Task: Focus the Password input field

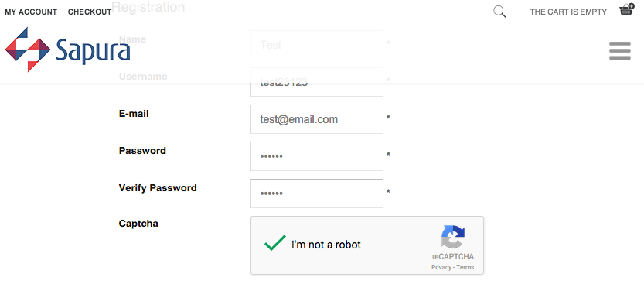Action: click(x=317, y=156)
